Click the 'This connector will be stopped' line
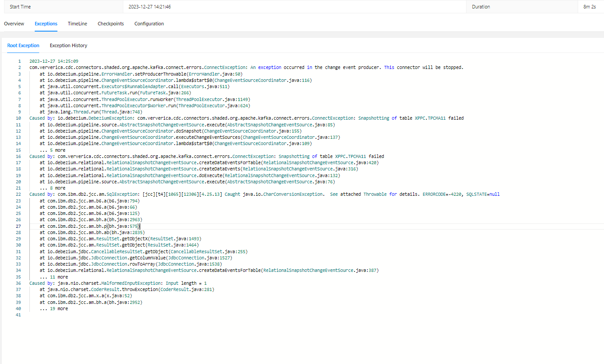 246,68
